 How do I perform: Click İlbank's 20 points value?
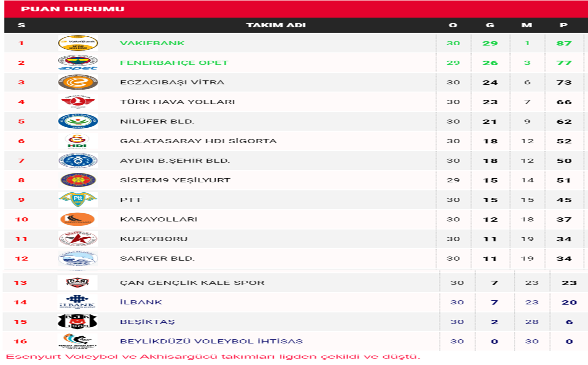coord(569,302)
